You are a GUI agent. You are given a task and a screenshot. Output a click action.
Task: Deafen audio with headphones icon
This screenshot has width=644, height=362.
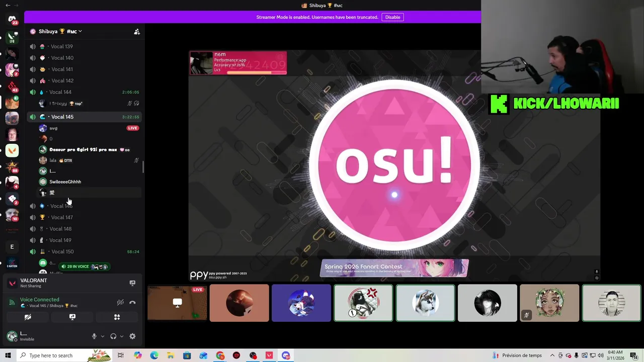coord(113,336)
